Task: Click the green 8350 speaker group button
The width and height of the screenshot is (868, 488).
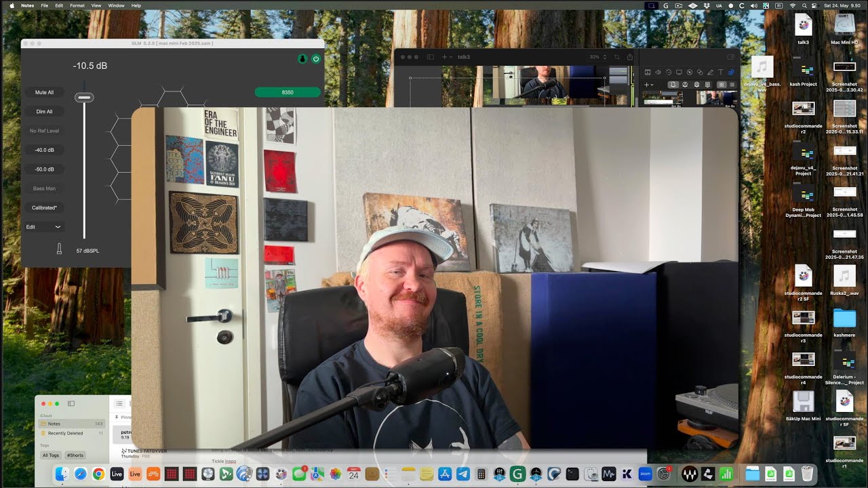Action: pyautogui.click(x=288, y=92)
